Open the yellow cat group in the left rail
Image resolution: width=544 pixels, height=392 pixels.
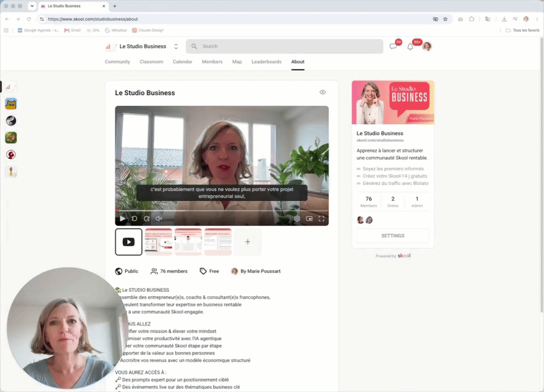11,104
